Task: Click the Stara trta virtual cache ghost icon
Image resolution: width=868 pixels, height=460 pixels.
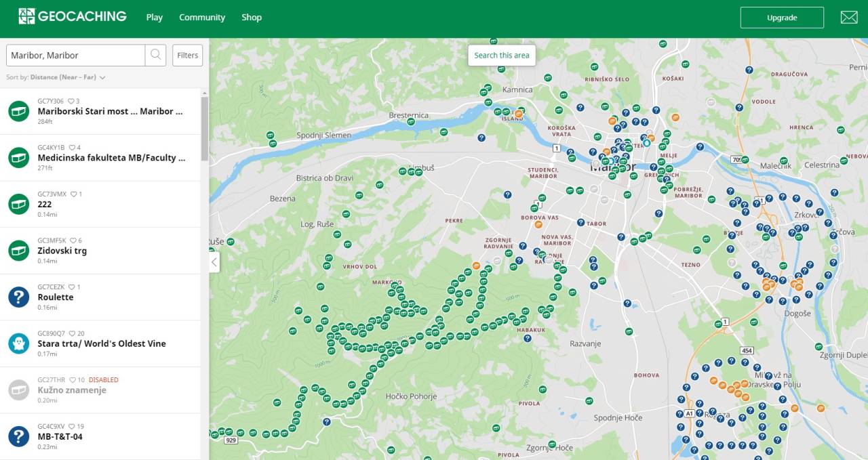Action: 18,343
